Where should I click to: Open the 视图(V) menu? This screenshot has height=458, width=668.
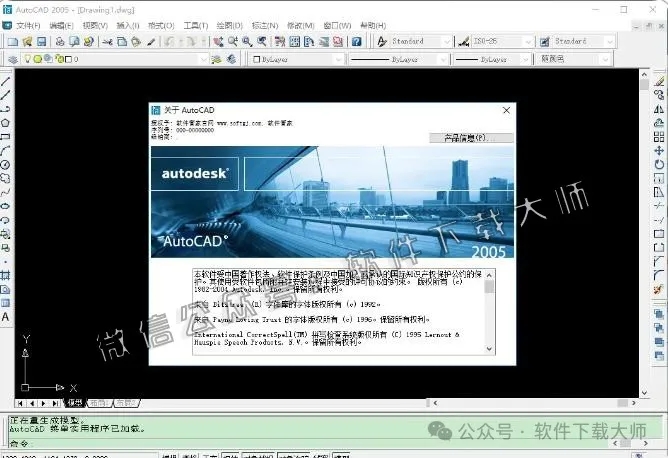(x=95, y=26)
